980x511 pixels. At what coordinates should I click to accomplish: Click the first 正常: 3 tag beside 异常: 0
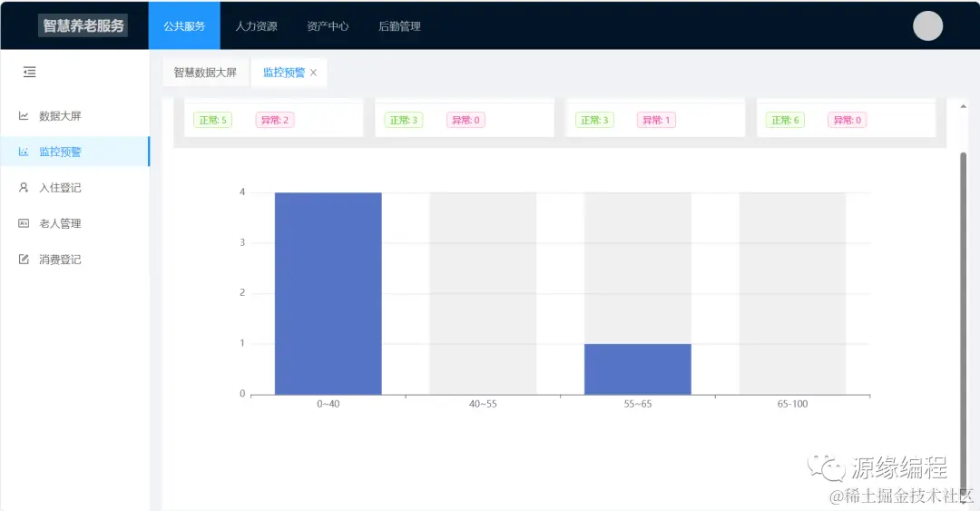[x=403, y=120]
